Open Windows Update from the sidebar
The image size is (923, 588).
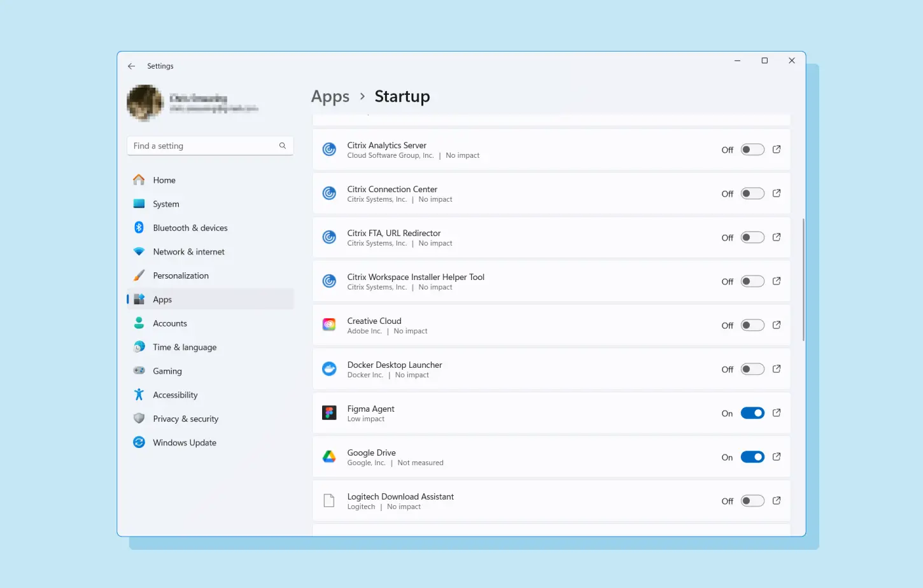(x=183, y=442)
